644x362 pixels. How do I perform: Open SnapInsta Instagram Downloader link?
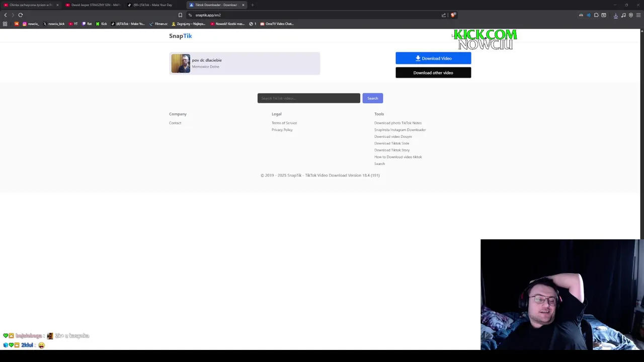[x=400, y=130]
